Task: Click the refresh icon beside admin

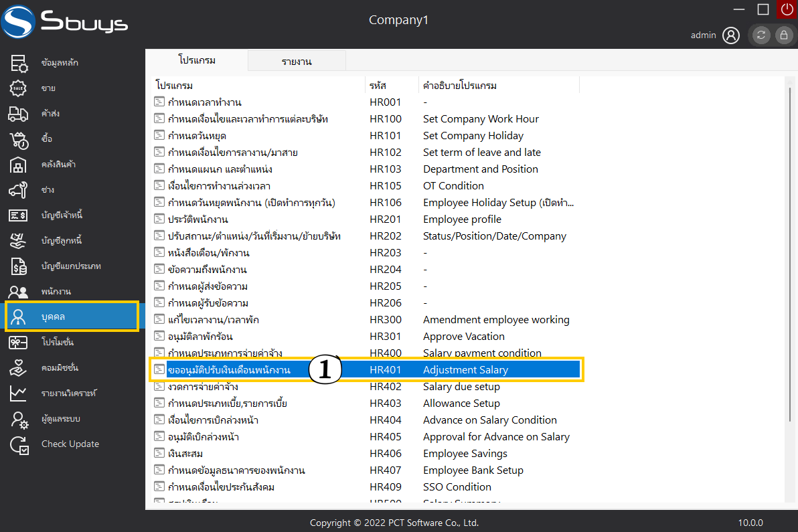Action: (x=761, y=35)
